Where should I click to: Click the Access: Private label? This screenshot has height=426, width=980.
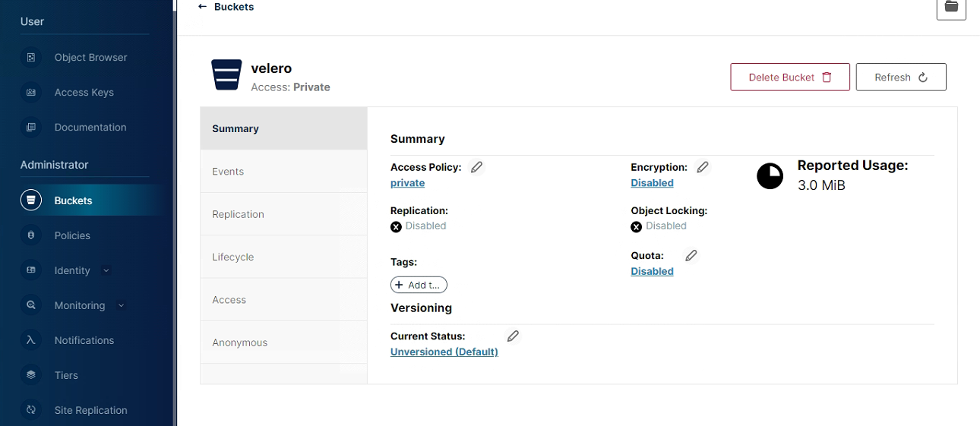290,87
